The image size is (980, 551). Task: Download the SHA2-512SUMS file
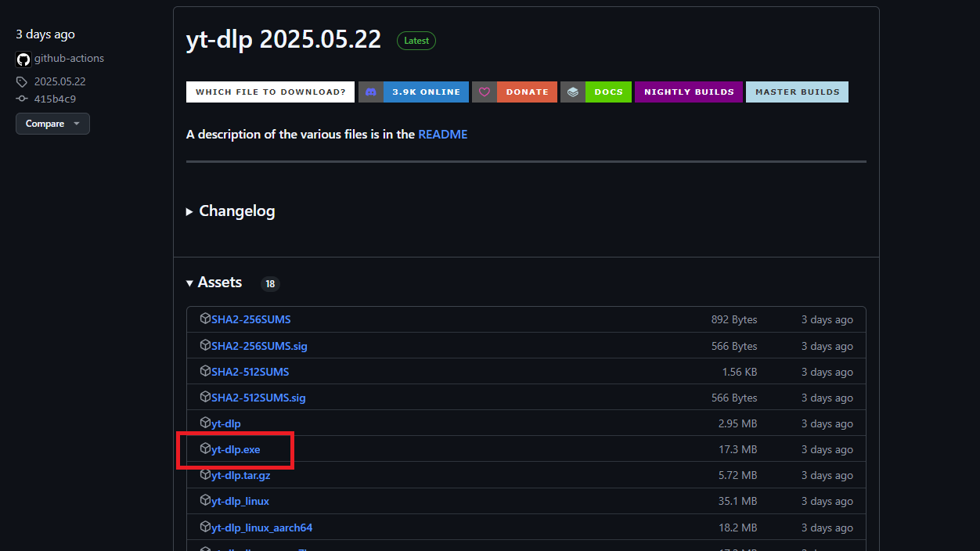(x=250, y=372)
